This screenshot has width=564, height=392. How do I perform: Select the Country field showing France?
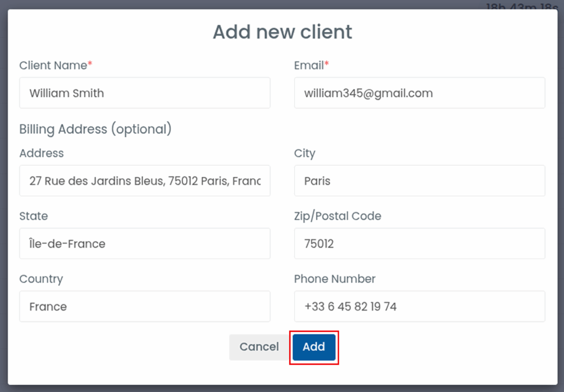coord(144,307)
